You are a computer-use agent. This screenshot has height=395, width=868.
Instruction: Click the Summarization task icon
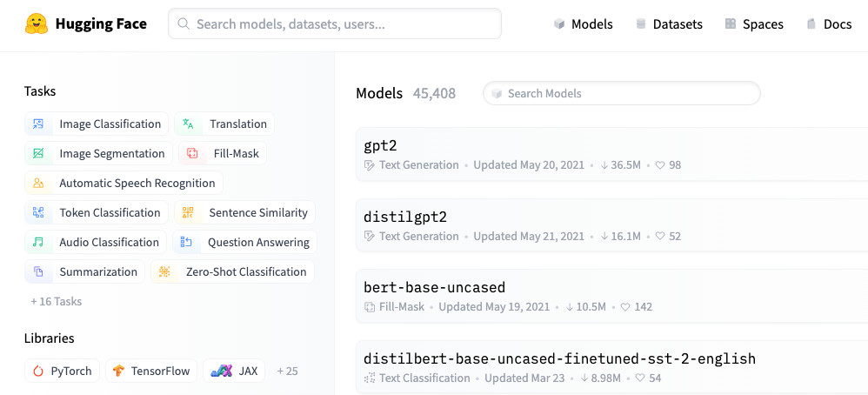[x=38, y=272]
